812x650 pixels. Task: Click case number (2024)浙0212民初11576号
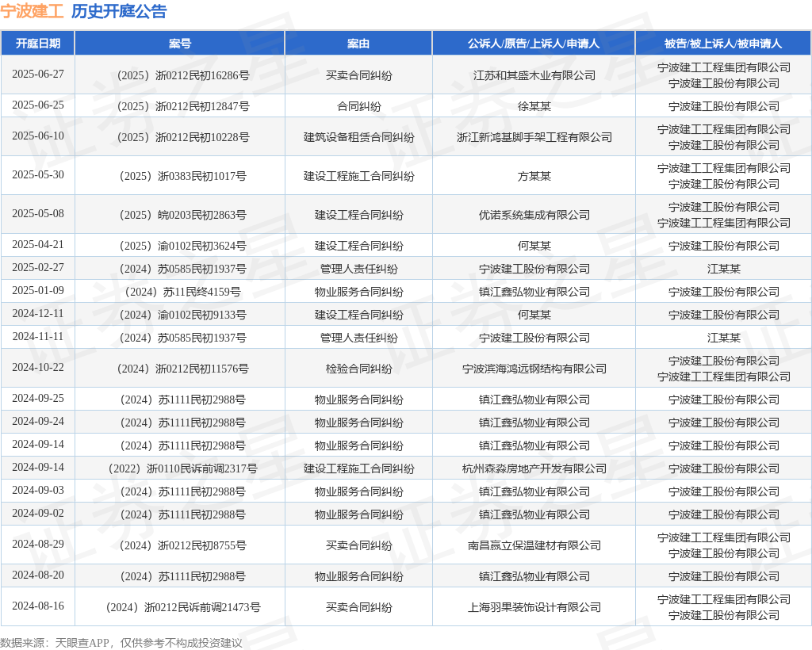click(x=183, y=369)
